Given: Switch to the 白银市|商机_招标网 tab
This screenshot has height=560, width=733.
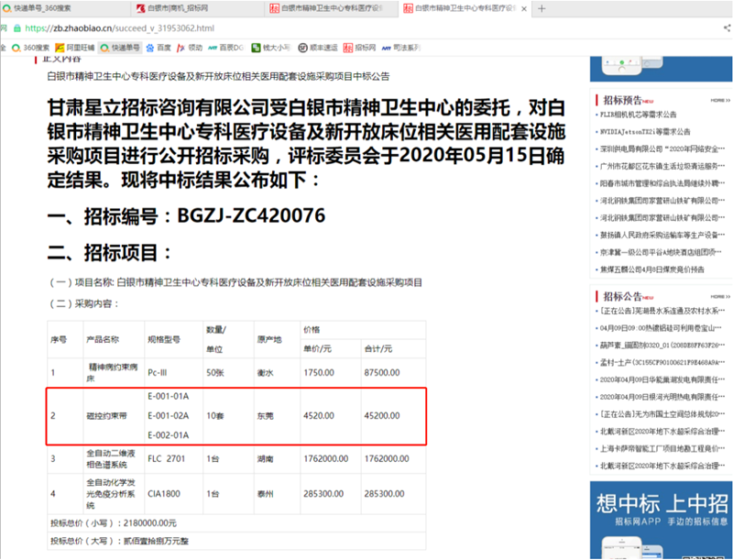Looking at the screenshot, I should click(192, 8).
